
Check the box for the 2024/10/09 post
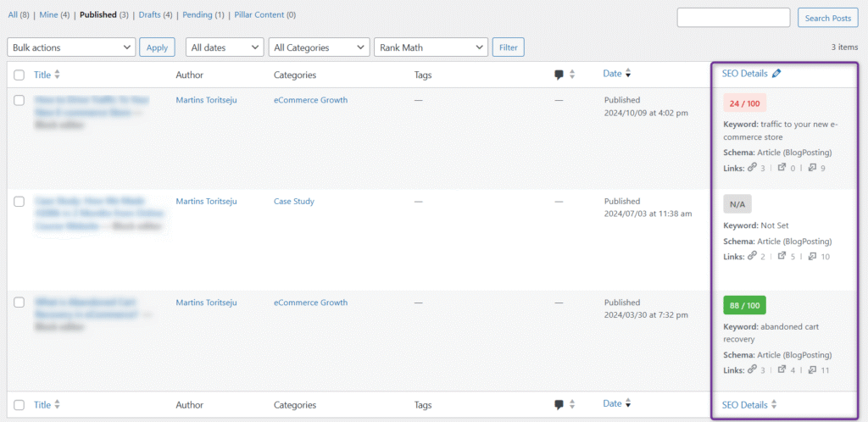point(19,101)
